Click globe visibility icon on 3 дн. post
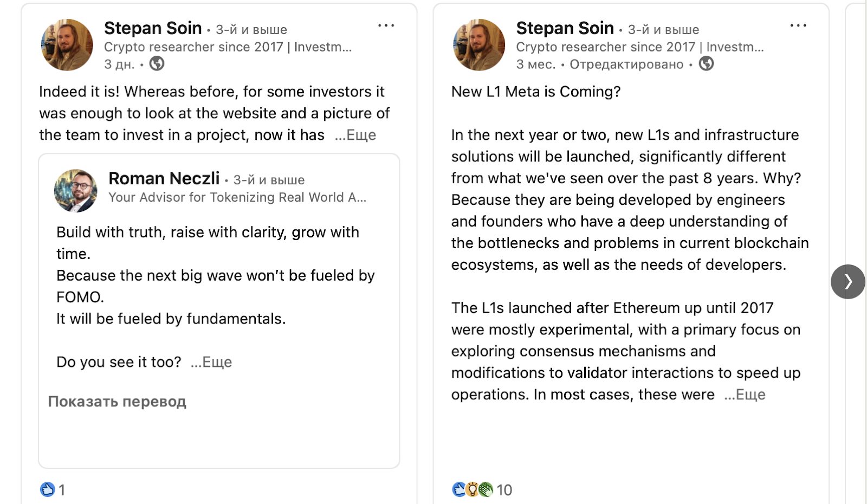This screenshot has width=867, height=504. [157, 64]
